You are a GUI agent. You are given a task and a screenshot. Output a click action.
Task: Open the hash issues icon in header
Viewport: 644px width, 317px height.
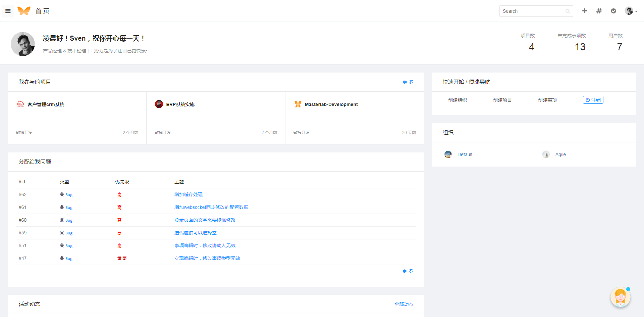tap(599, 11)
